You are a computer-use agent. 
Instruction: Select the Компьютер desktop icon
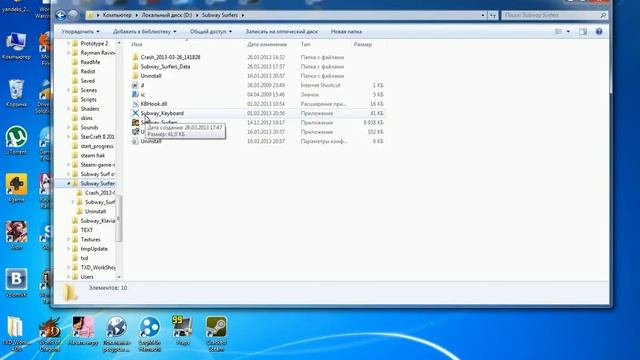tap(16, 47)
